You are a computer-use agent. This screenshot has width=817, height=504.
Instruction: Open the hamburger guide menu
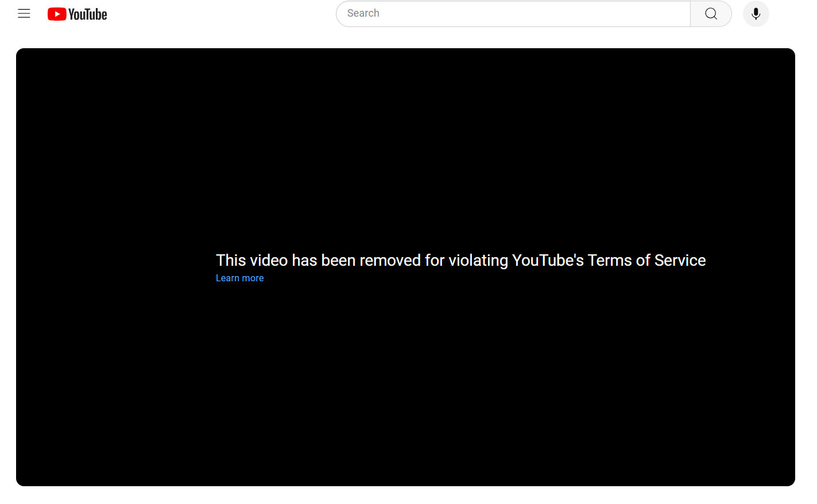(x=24, y=14)
